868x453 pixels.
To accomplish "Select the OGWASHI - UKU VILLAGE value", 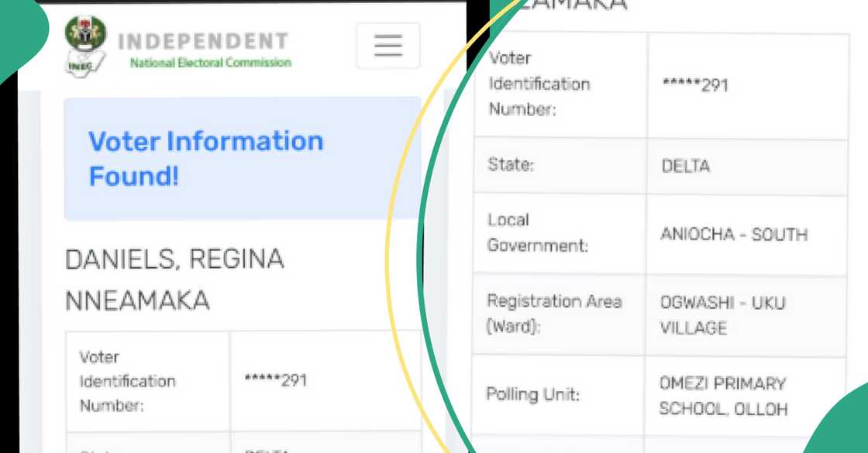I will 722,314.
